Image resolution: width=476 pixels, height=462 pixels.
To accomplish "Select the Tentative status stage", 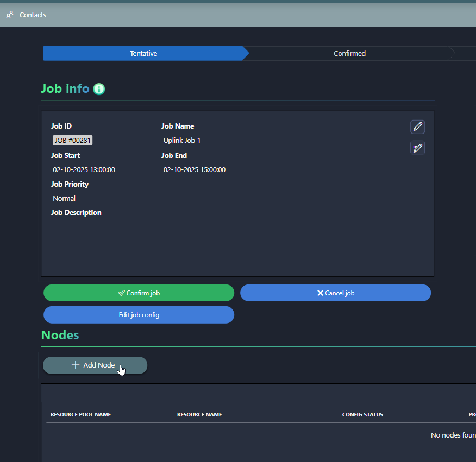I will 143,53.
